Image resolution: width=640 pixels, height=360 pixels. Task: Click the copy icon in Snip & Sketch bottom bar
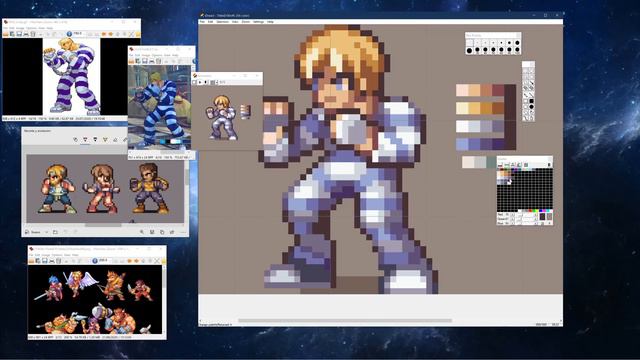(x=162, y=232)
